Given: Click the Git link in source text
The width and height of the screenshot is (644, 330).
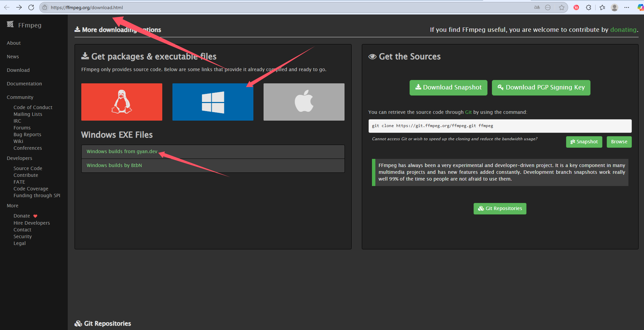Looking at the screenshot, I should [468, 112].
